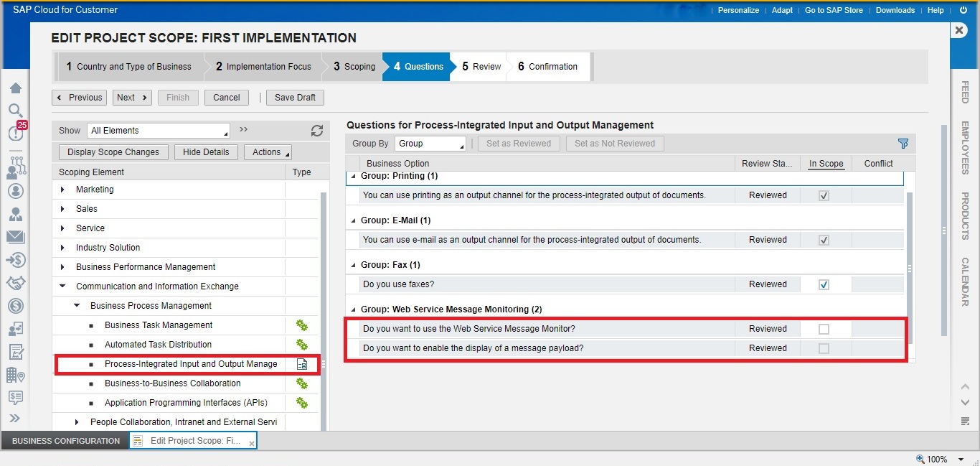The image size is (980, 466).
Task: Expand the Service tree node
Action: (63, 228)
